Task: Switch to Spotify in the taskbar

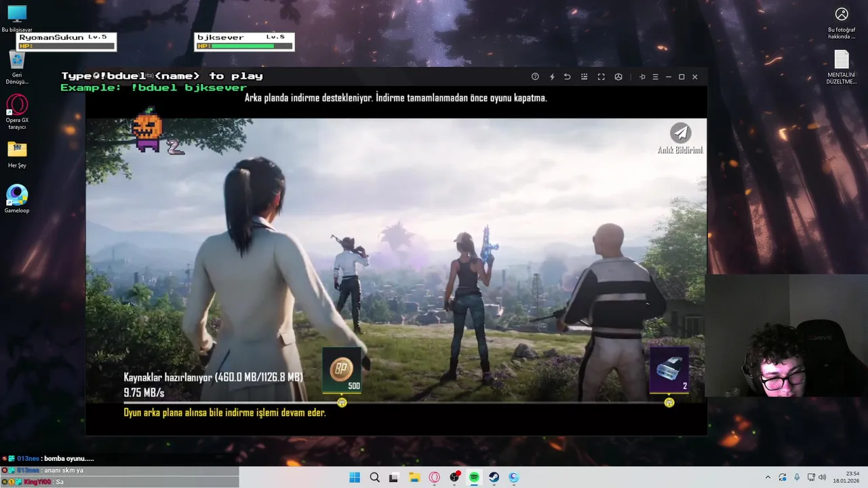Action: tap(474, 477)
